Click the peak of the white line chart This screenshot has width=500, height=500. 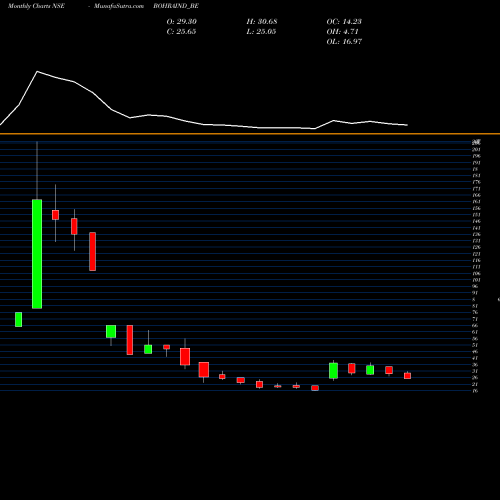[x=37, y=71]
